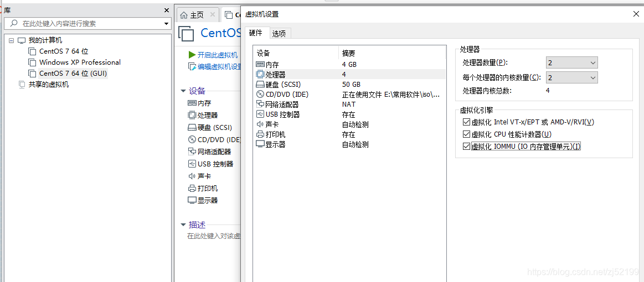Select 共享的虚拟机 in library tree

click(x=49, y=85)
